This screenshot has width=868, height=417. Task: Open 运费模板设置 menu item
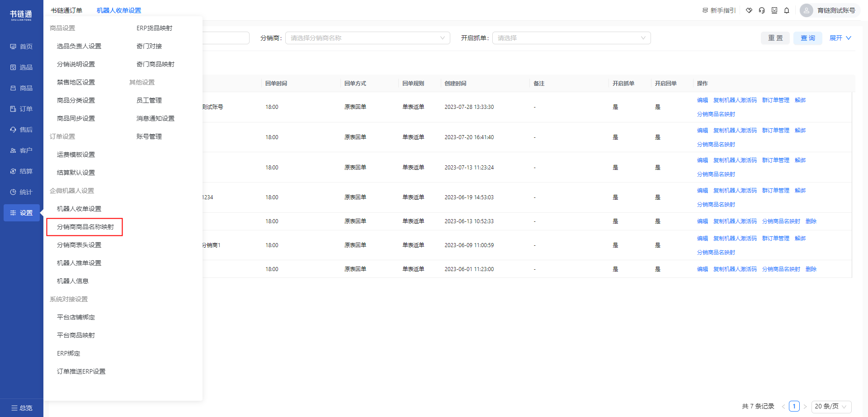[x=76, y=155]
